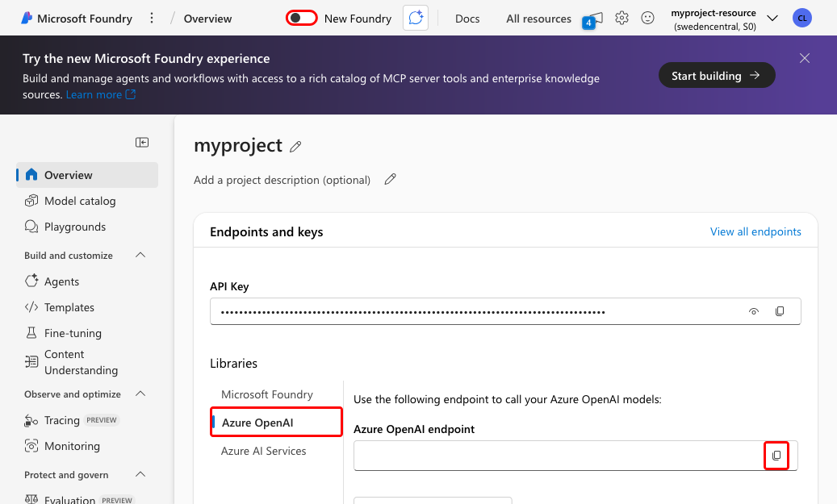This screenshot has width=837, height=504.
Task: Copy the Azure OpenAI endpoint
Action: [x=776, y=455]
